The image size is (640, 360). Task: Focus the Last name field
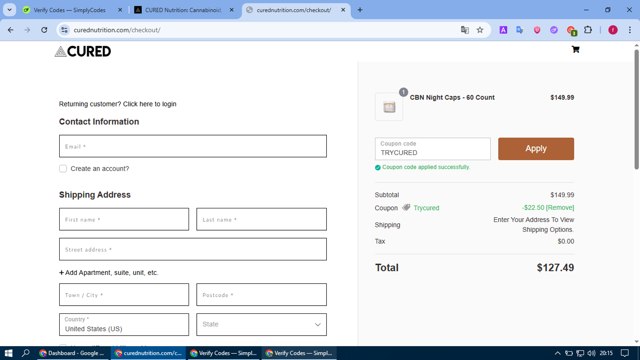tap(261, 219)
